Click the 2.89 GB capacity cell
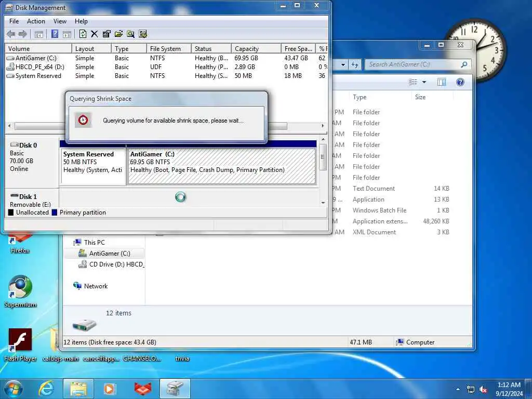Viewport: 532px width, 399px height. point(245,67)
